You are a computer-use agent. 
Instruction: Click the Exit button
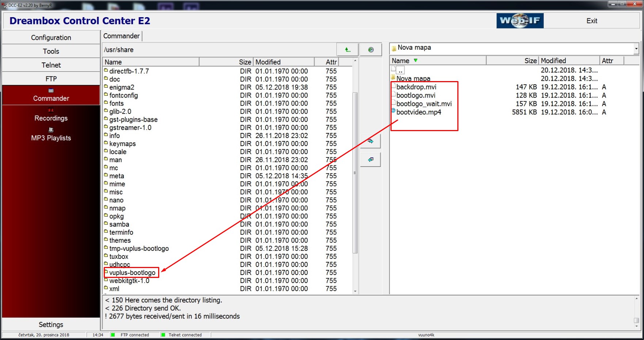[x=592, y=21]
